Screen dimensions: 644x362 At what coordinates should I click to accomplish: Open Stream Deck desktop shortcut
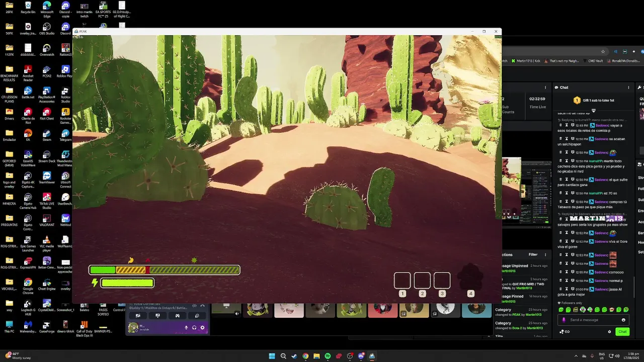[x=47, y=156]
